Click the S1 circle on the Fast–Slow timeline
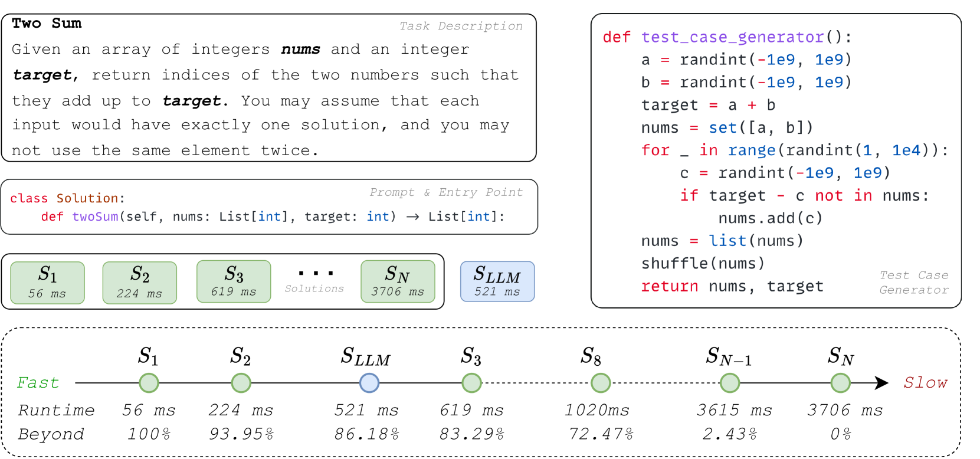This screenshot has height=459, width=980. (149, 383)
